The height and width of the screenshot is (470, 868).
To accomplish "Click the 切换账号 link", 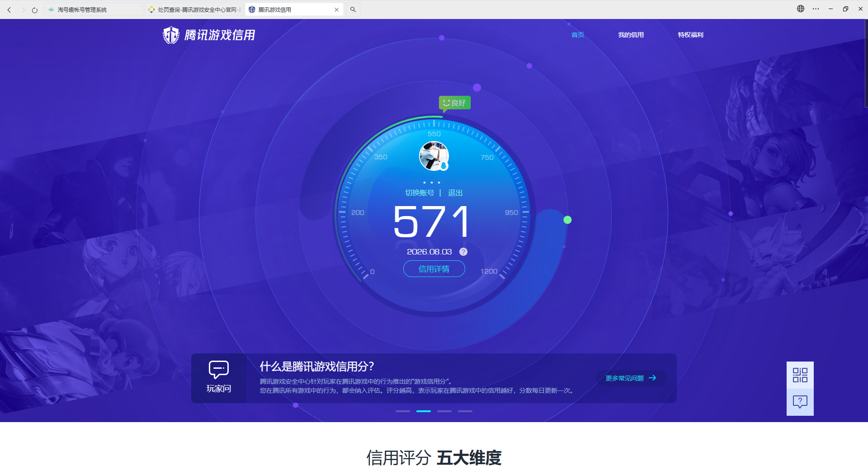I will click(x=420, y=193).
